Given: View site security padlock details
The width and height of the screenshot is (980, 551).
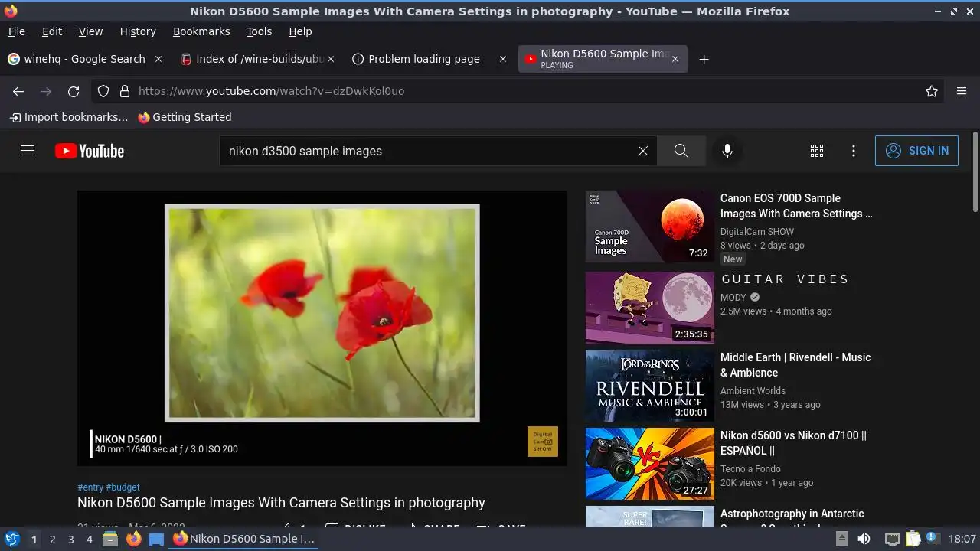Looking at the screenshot, I should click(x=125, y=91).
